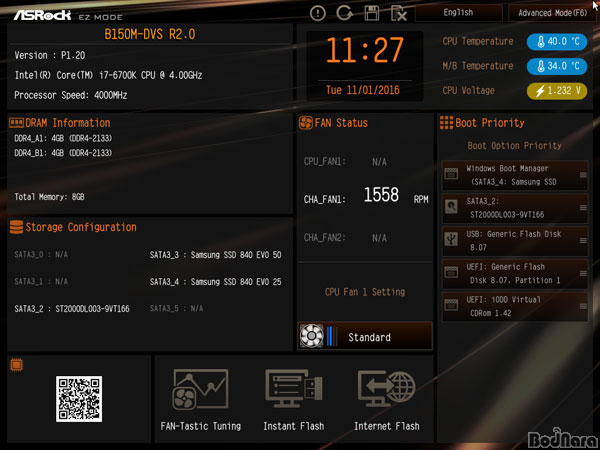
Task: Click the date Tue 11/01/2016
Action: (x=362, y=90)
